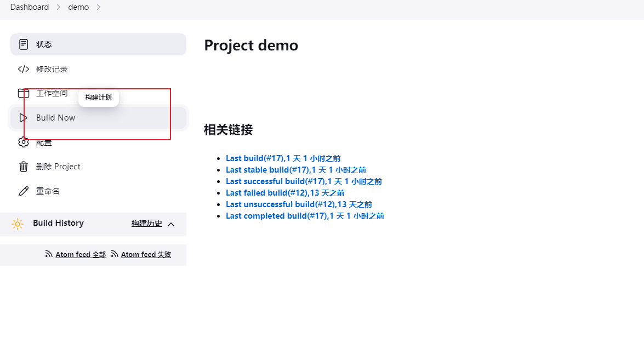644x337 pixels.
Task: Open Last build(#17) link
Action: click(283, 158)
